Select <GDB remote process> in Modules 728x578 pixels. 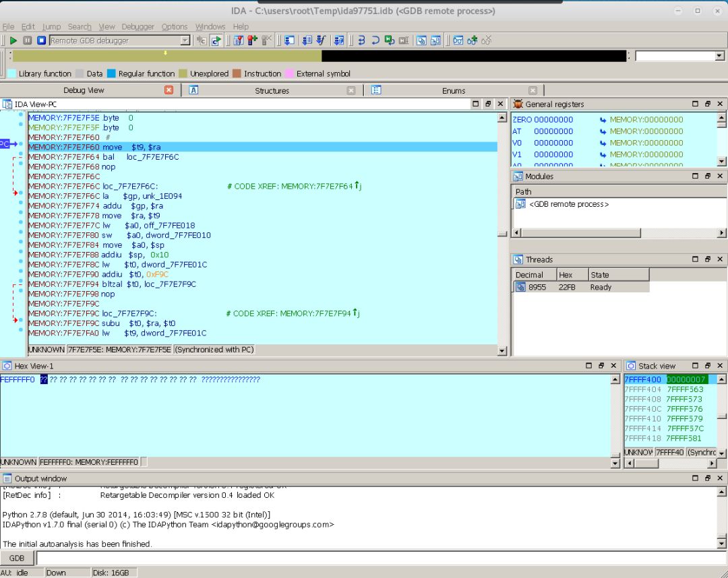pos(569,204)
